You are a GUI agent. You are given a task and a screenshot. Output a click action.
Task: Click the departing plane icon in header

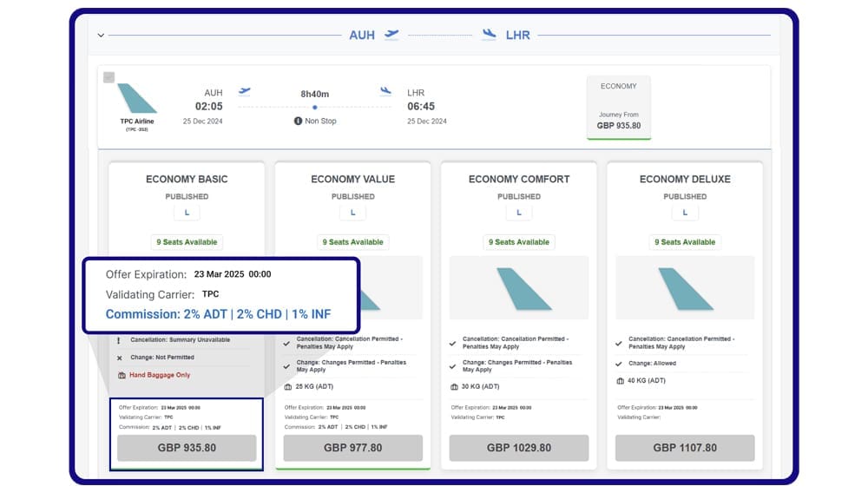click(392, 35)
